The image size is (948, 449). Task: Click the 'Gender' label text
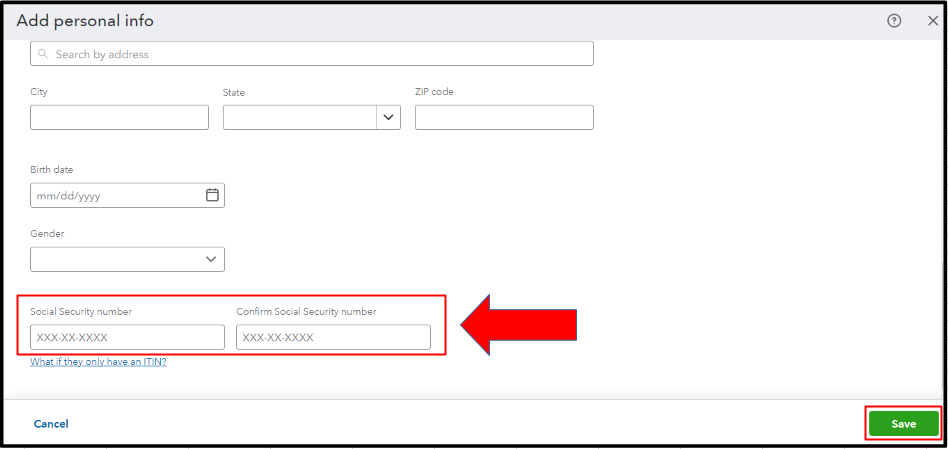[x=47, y=234]
